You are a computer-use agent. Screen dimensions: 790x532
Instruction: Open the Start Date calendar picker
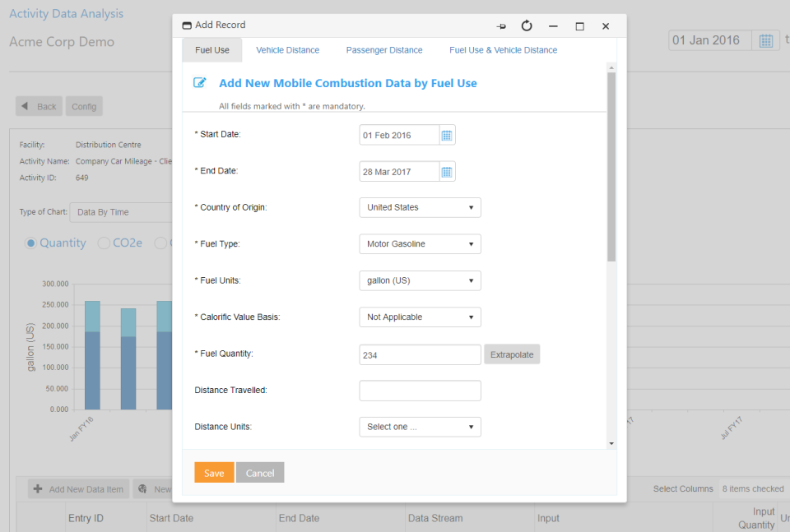[448, 134]
